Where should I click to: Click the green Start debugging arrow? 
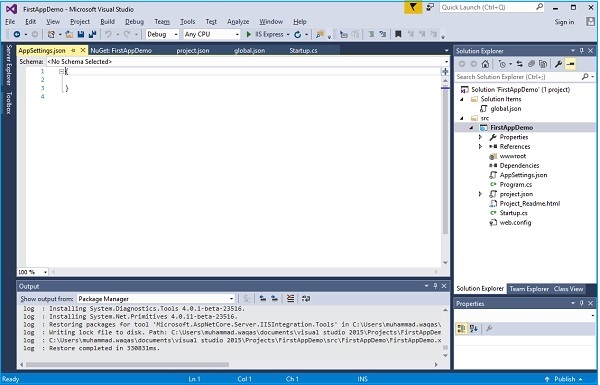point(249,34)
